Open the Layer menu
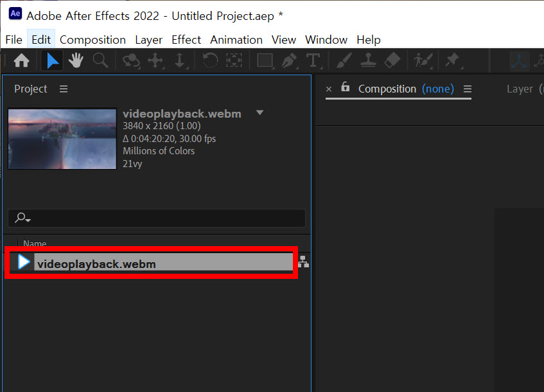Screen dimensions: 544x392 pos(148,40)
